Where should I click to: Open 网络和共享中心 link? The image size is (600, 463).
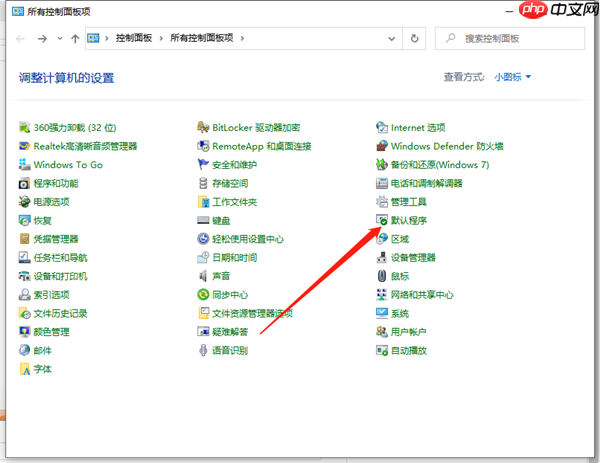coord(422,295)
